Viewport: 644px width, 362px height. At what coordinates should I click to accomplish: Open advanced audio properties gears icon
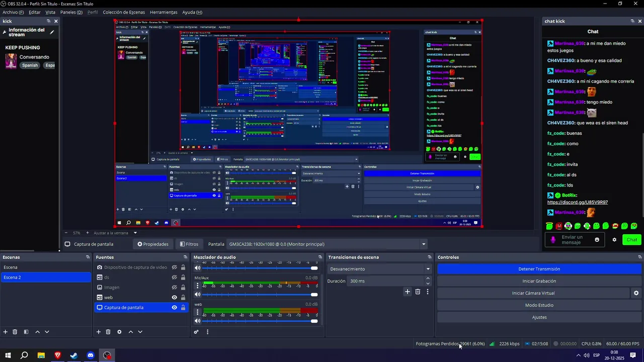196,332
